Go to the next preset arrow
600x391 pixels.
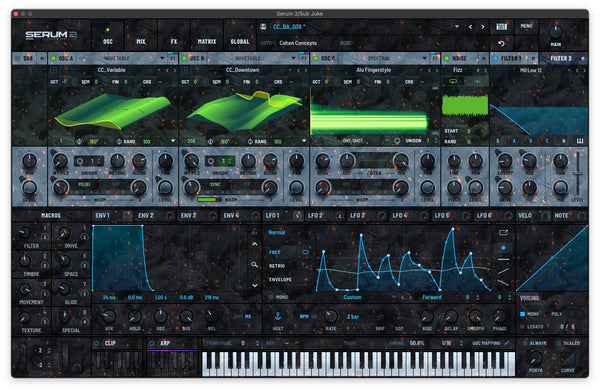coord(483,27)
